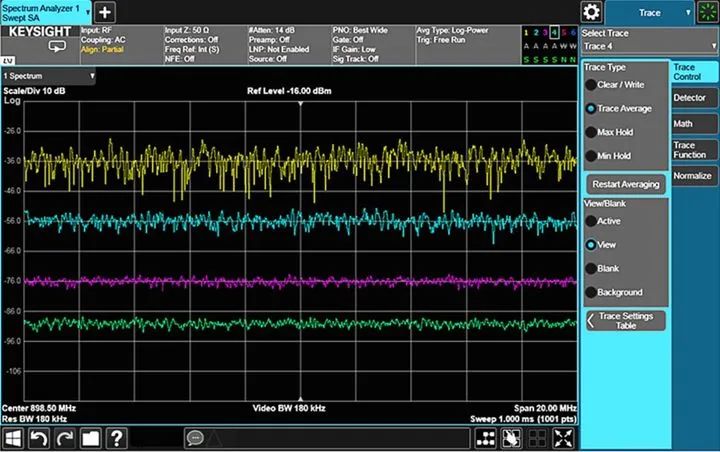Image resolution: width=720 pixels, height=452 pixels.
Task: Open the Trace Settings Table
Action: coord(625,320)
